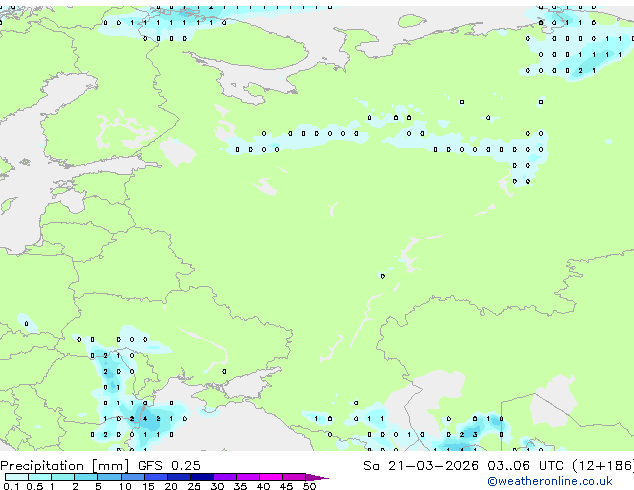Click the 25–30 mm legend swatch
Screen dimensions: 634x490
201,477
